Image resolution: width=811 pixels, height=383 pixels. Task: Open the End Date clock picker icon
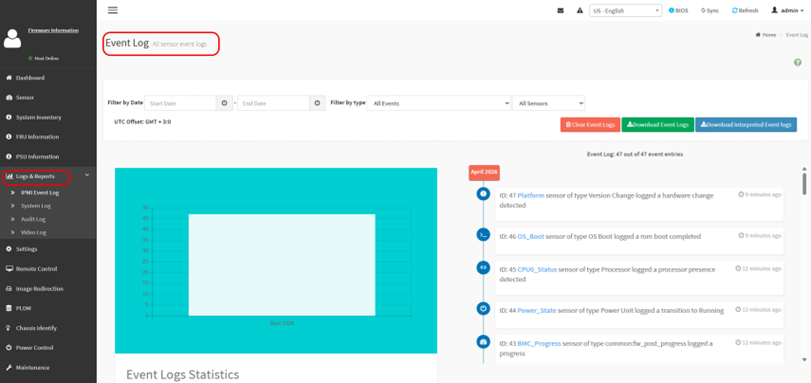(x=317, y=103)
